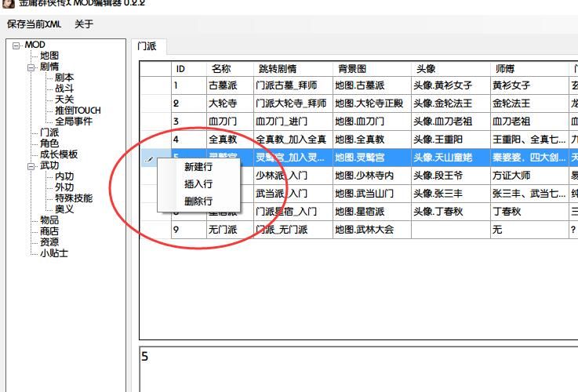The height and width of the screenshot is (392, 578).
Task: Click the 名称 column header
Action: pyautogui.click(x=221, y=69)
